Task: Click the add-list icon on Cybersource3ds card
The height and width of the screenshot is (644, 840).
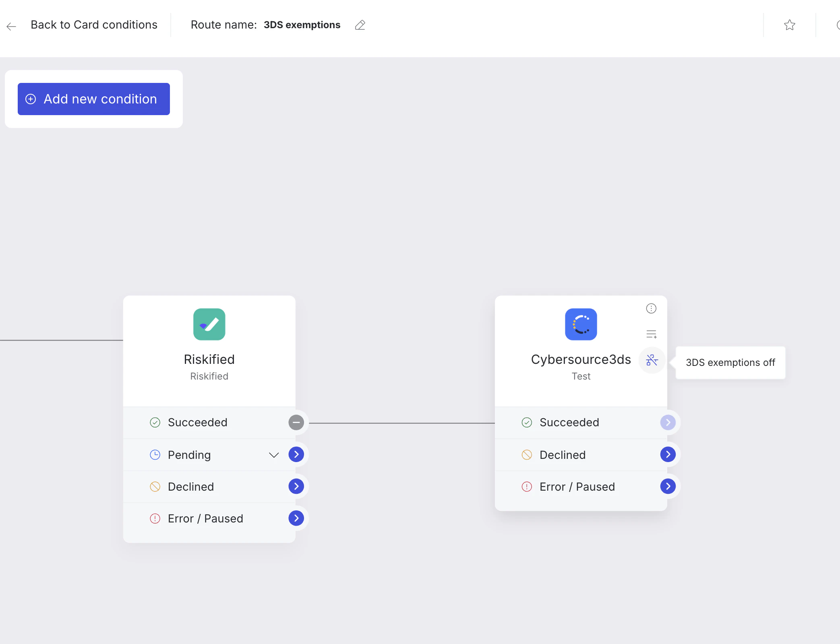Action: pos(651,334)
